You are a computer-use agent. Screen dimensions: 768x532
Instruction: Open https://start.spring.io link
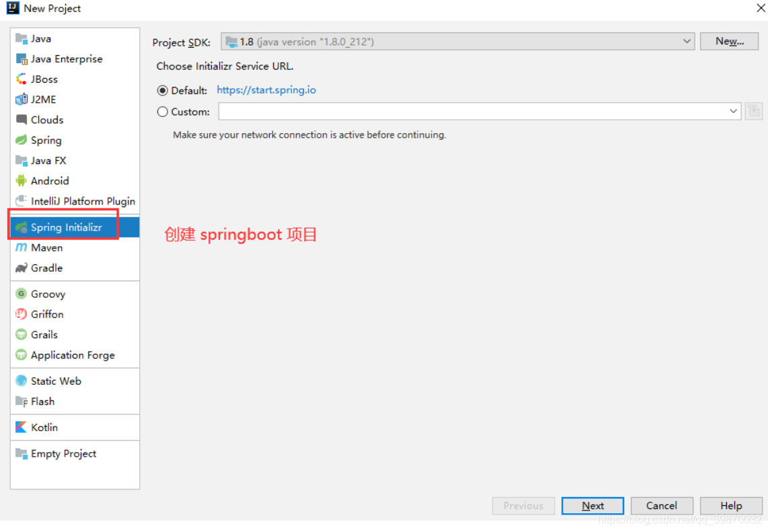tap(266, 90)
